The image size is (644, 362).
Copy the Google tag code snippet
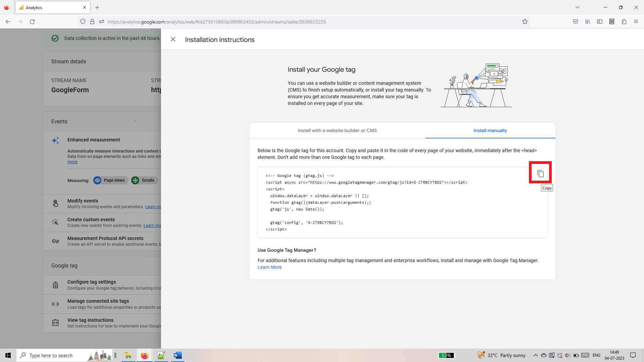[x=540, y=173]
